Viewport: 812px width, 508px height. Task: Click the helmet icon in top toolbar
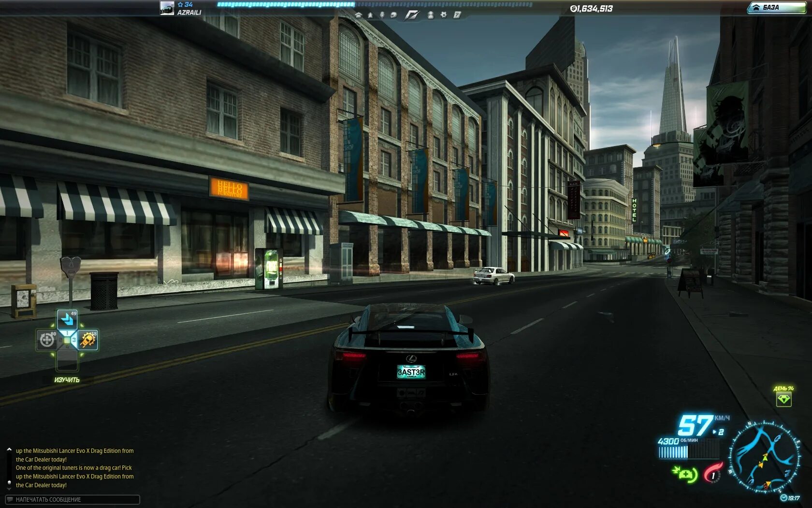tap(393, 15)
